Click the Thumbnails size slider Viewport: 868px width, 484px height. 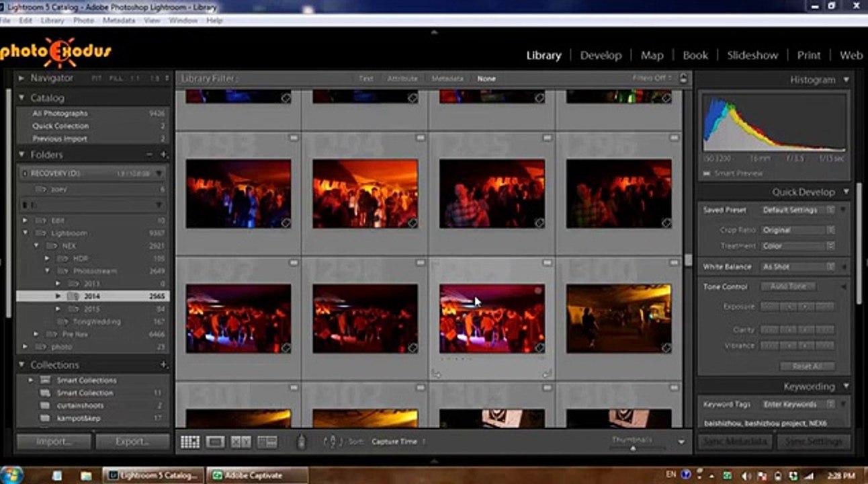[x=632, y=448]
